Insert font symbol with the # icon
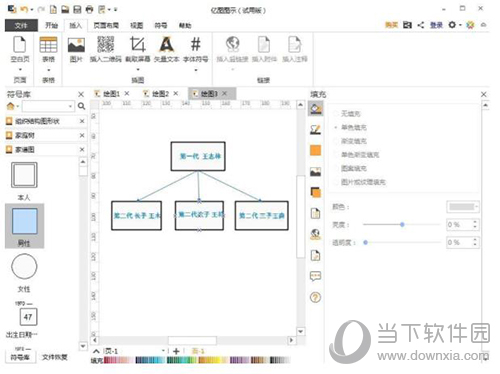The height and width of the screenshot is (374, 500). pos(196,49)
